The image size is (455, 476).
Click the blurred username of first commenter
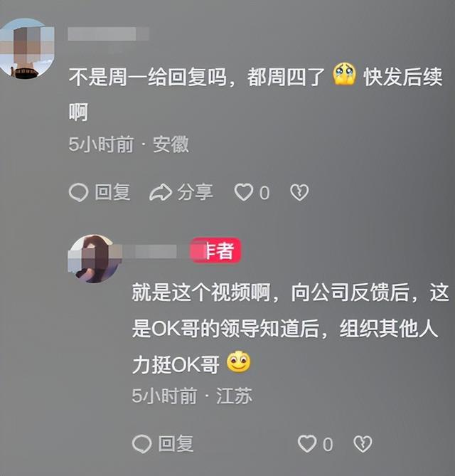coord(108,33)
